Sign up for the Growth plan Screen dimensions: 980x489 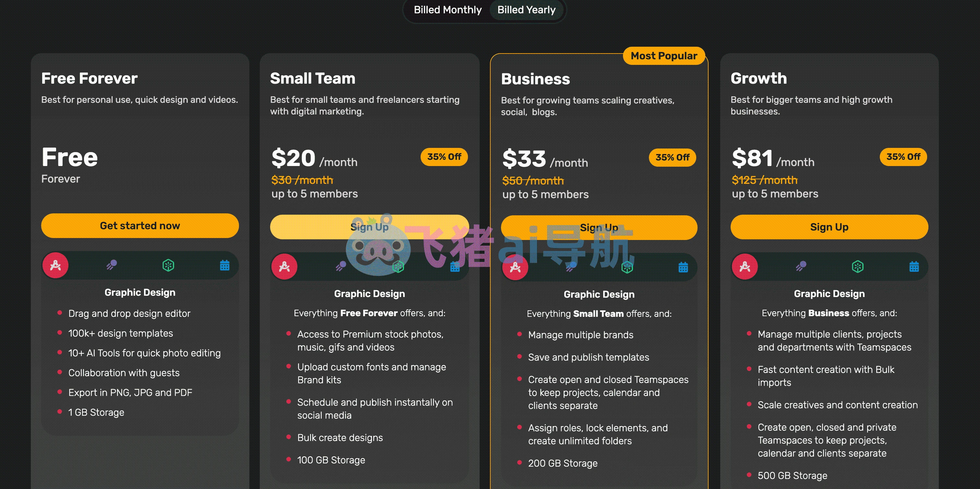pos(829,227)
